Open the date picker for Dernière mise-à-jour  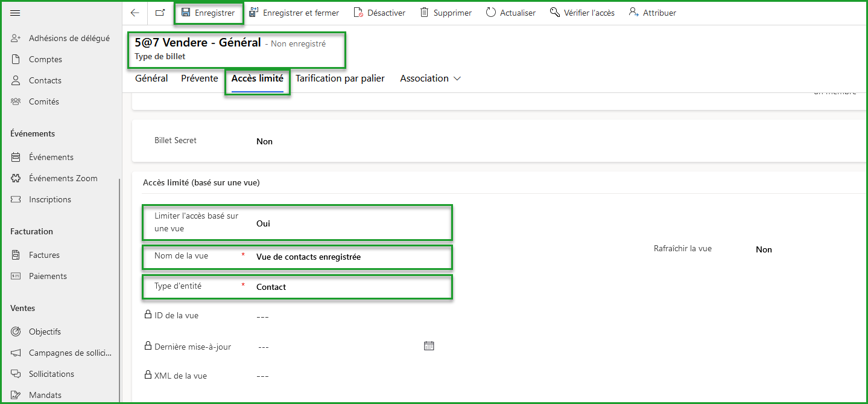pyautogui.click(x=429, y=345)
